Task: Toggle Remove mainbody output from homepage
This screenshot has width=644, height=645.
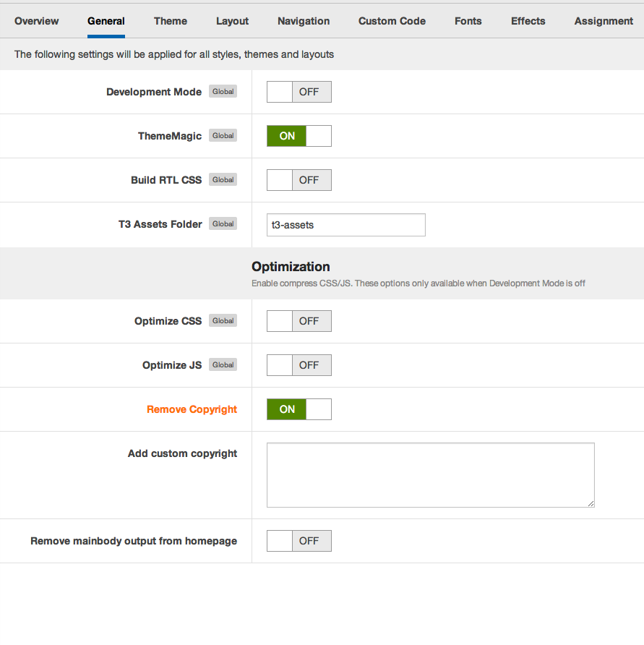Action: pyautogui.click(x=299, y=541)
